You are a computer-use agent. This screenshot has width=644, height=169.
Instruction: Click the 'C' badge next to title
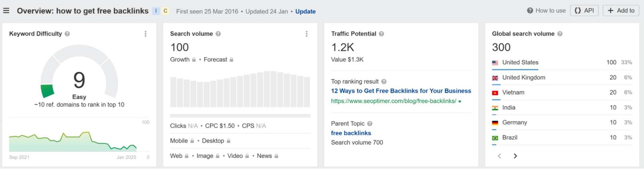coord(165,11)
